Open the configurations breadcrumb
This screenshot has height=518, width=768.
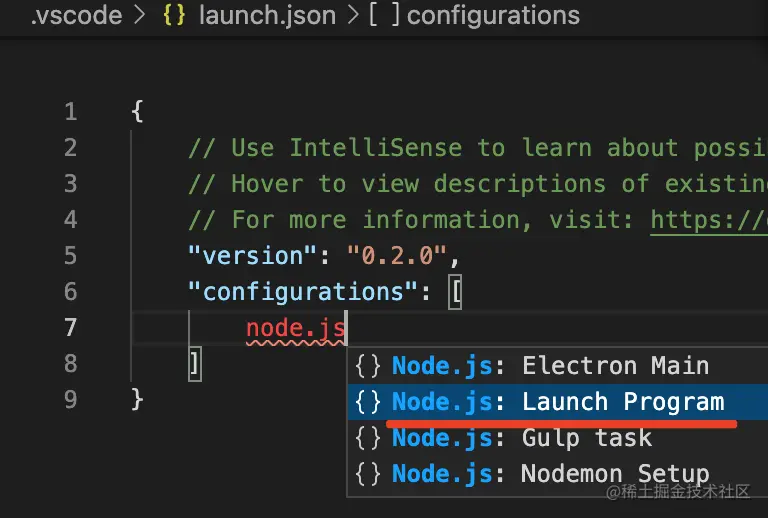pyautogui.click(x=493, y=15)
